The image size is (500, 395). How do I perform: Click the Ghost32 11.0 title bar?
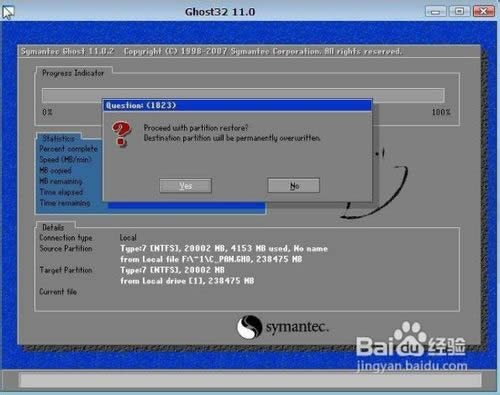click(220, 12)
